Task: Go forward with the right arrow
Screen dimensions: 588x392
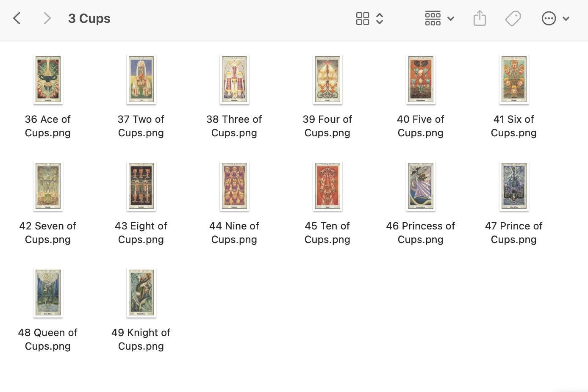Action: [47, 18]
